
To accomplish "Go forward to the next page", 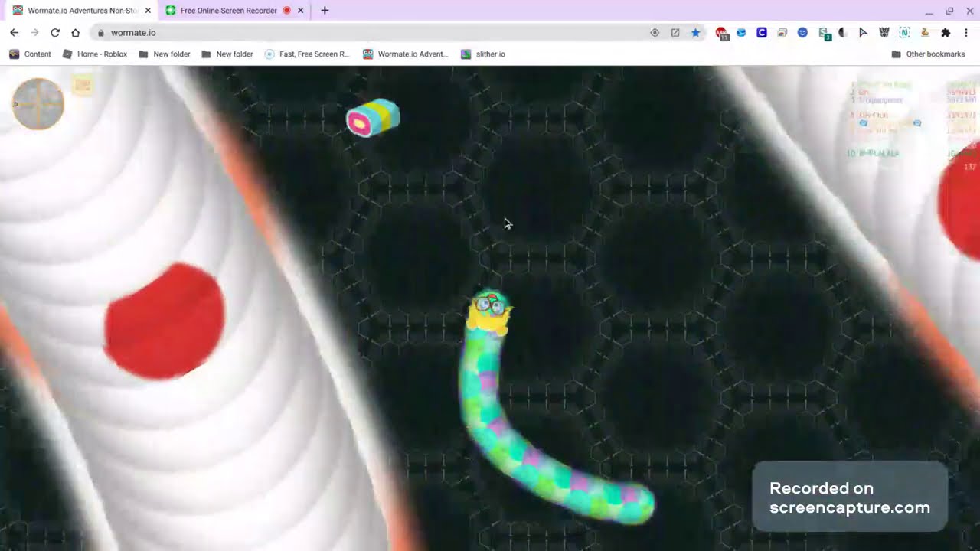I will coord(34,33).
